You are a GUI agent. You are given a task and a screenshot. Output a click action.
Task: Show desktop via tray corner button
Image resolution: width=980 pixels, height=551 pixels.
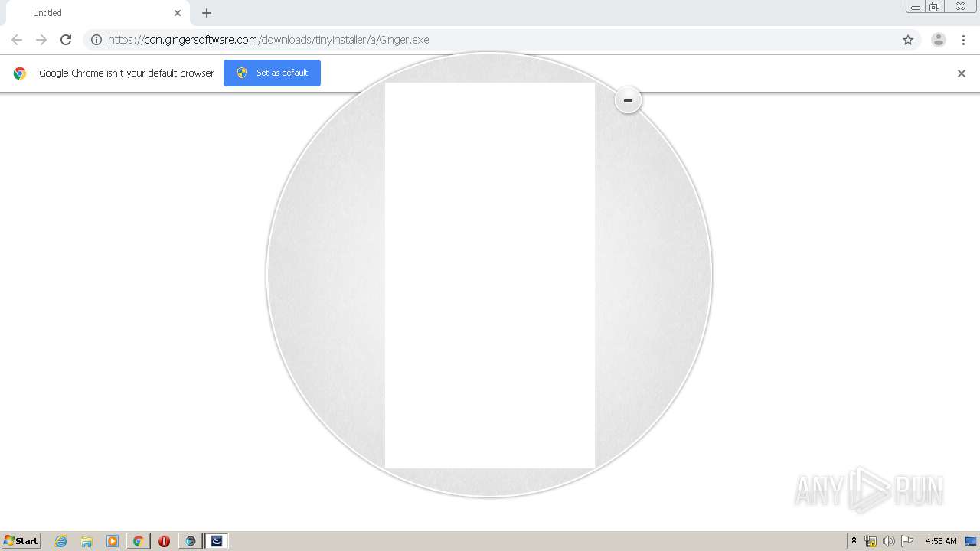(x=971, y=541)
